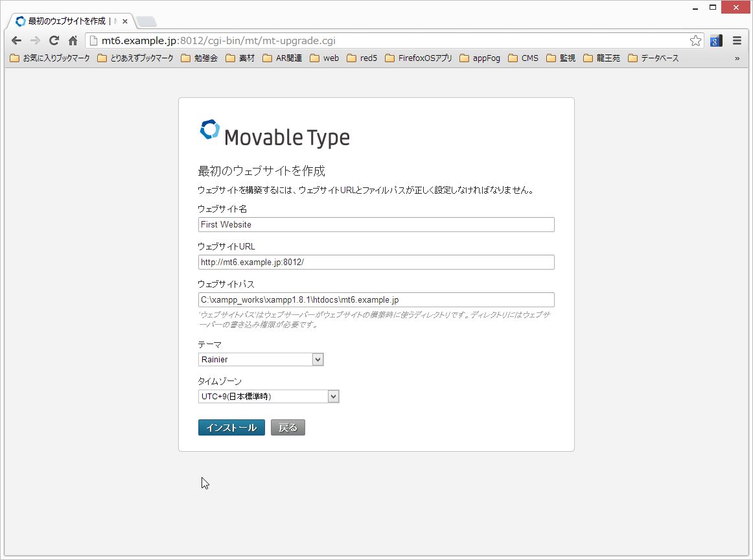This screenshot has height=560, width=753.
Task: Select the 最初のウェブサイトを作成 tab
Action: coord(71,21)
